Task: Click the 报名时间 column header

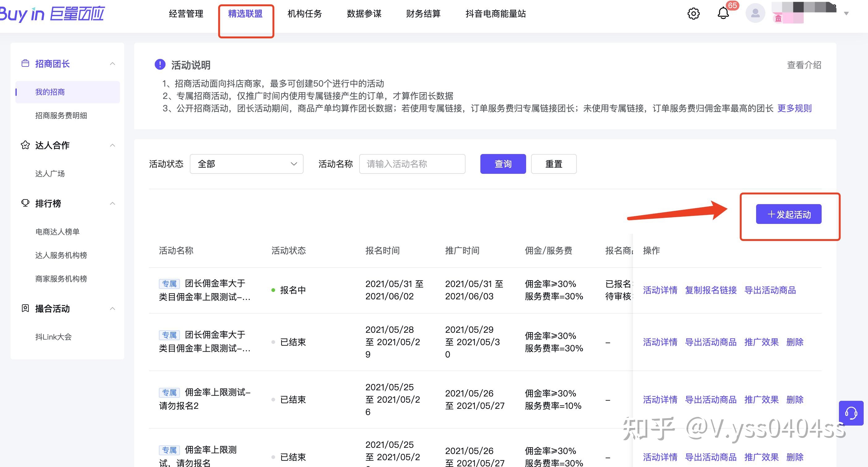Action: tap(382, 250)
